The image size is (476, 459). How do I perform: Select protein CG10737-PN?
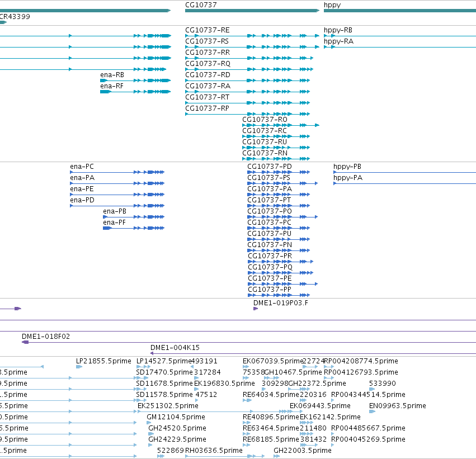[270, 245]
